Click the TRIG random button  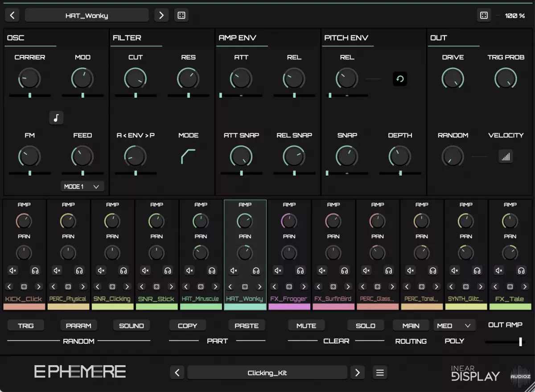coord(25,326)
